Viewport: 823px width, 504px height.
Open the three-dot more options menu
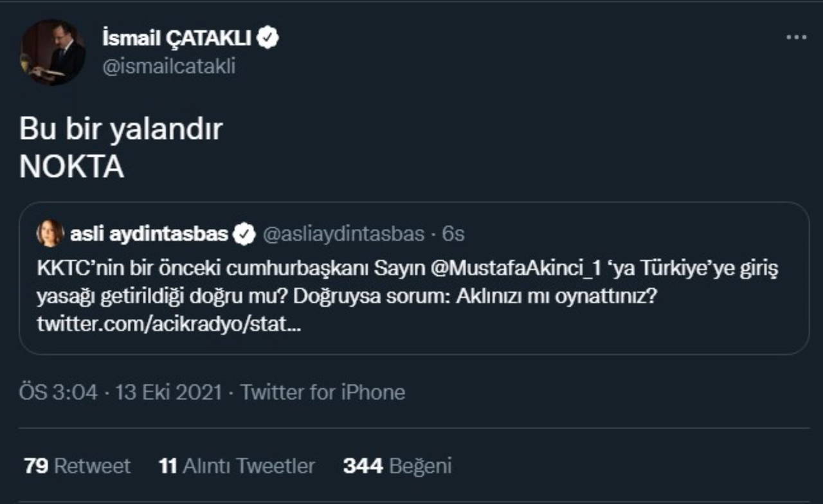click(x=796, y=38)
